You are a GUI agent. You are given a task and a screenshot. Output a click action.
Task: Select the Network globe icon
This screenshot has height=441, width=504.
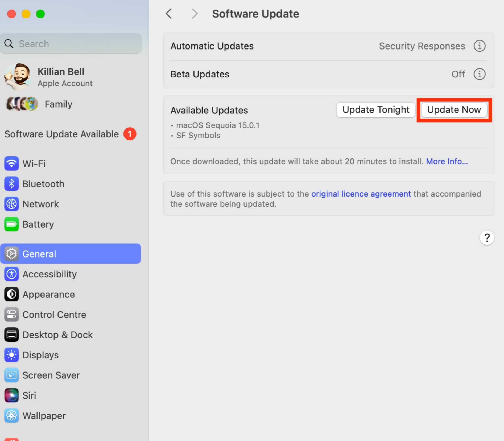click(11, 204)
